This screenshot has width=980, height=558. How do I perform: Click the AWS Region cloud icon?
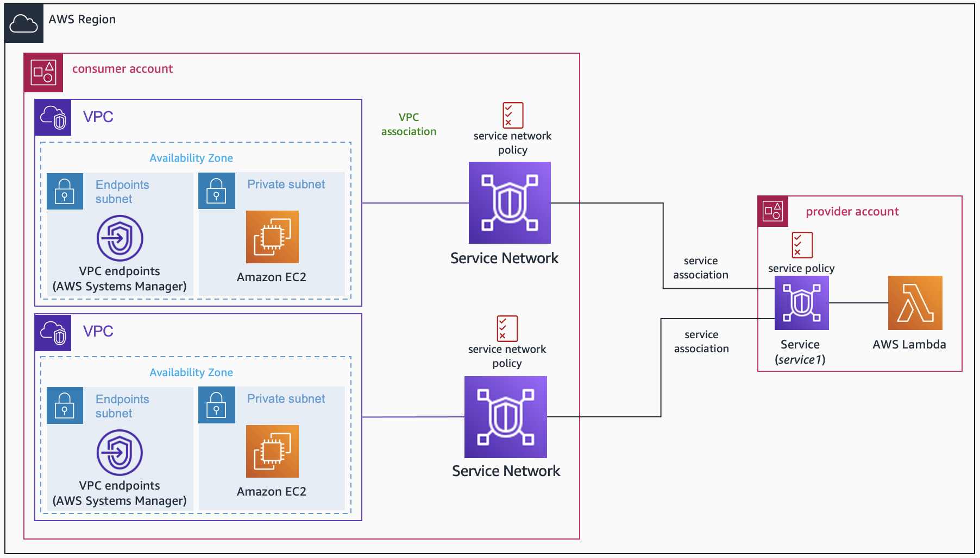coord(24,23)
